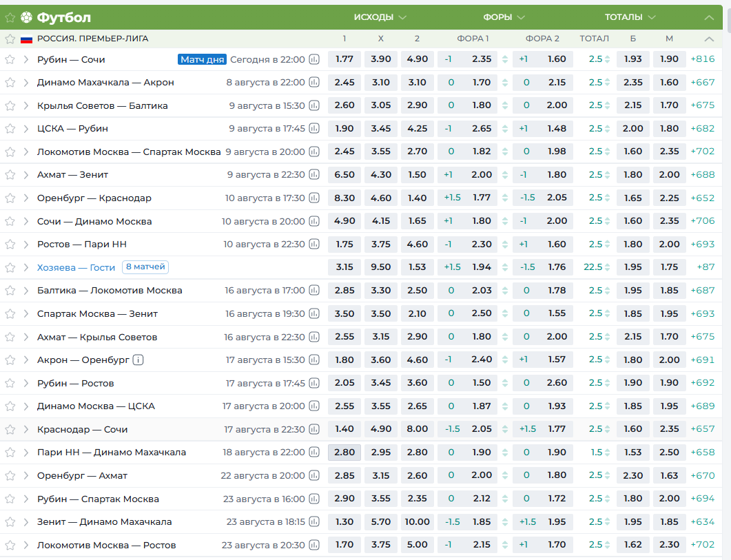Pick over 2.5 odds 2.35 for Динамо Махачкала — Акрон
This screenshot has height=560, width=731.
[x=633, y=83]
